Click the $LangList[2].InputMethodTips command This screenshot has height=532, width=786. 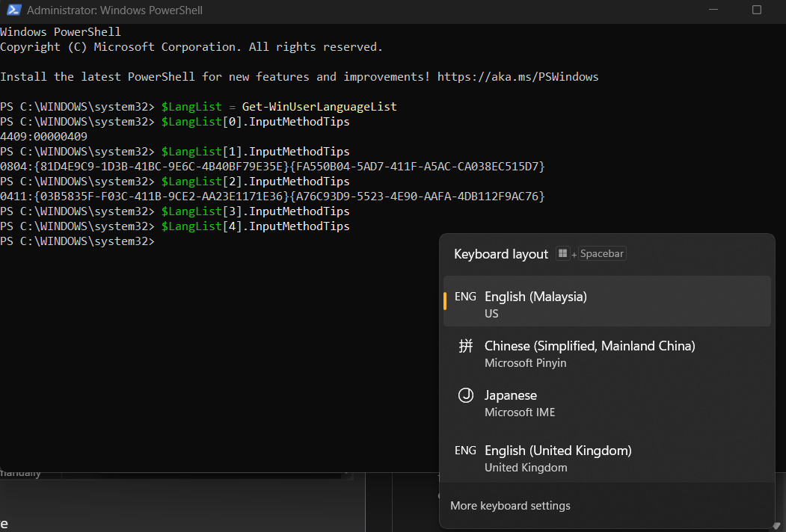(x=255, y=182)
